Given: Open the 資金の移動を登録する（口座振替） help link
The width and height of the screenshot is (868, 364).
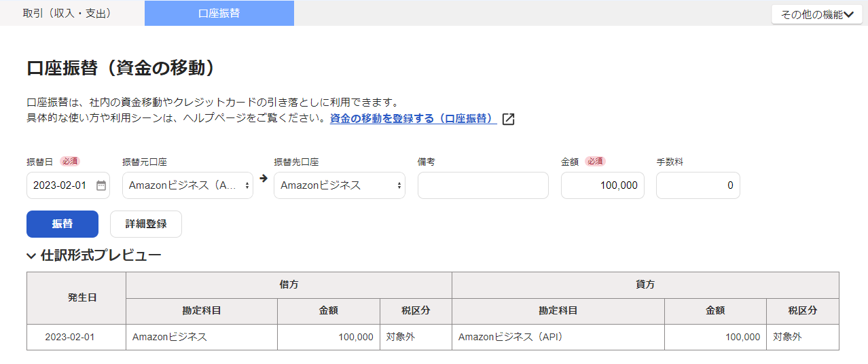Looking at the screenshot, I should point(413,119).
